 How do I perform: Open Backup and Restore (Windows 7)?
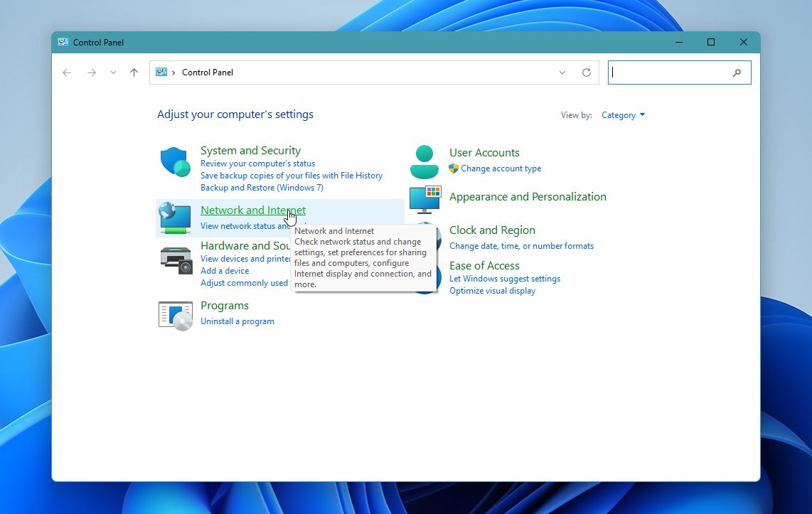click(262, 188)
